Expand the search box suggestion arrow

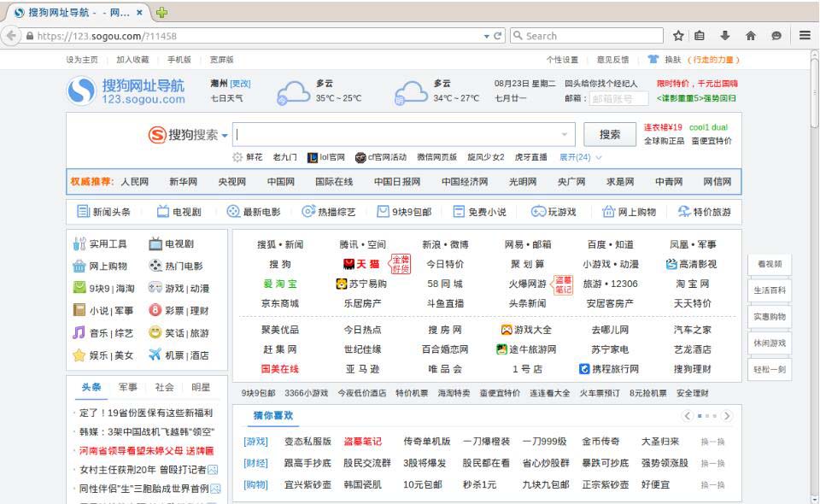pos(565,134)
